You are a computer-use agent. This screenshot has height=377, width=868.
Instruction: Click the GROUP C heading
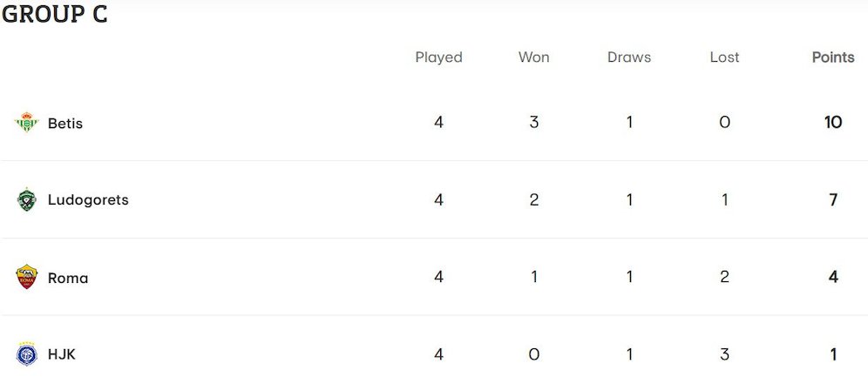pyautogui.click(x=55, y=15)
